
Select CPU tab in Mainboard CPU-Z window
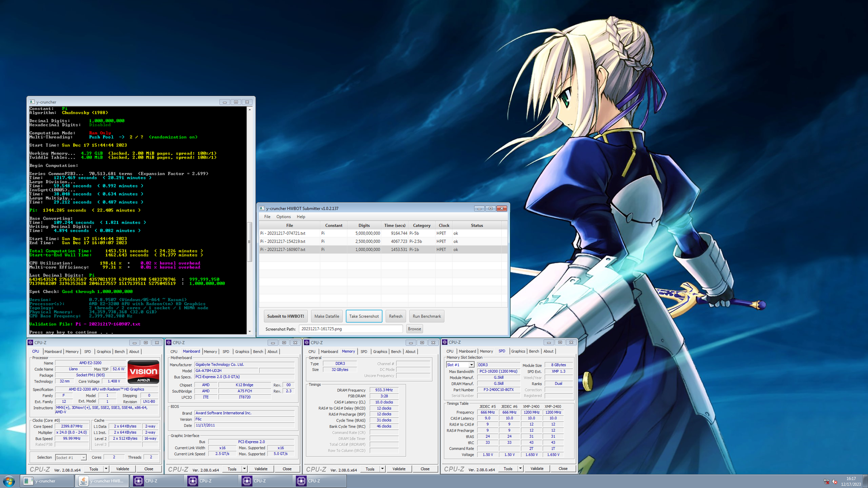click(x=174, y=352)
